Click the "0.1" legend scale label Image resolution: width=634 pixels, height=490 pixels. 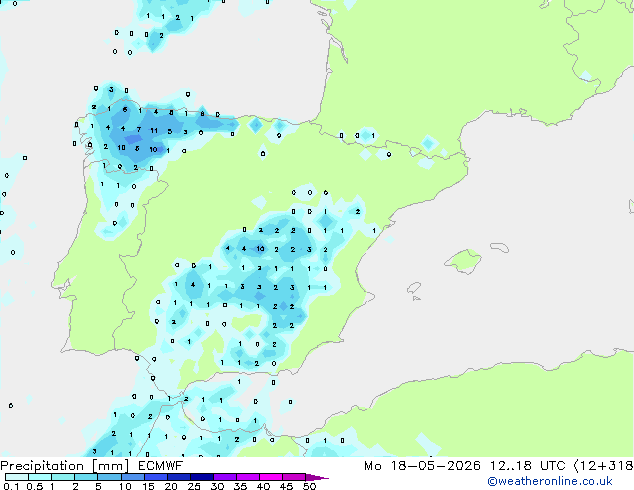[x=11, y=486]
